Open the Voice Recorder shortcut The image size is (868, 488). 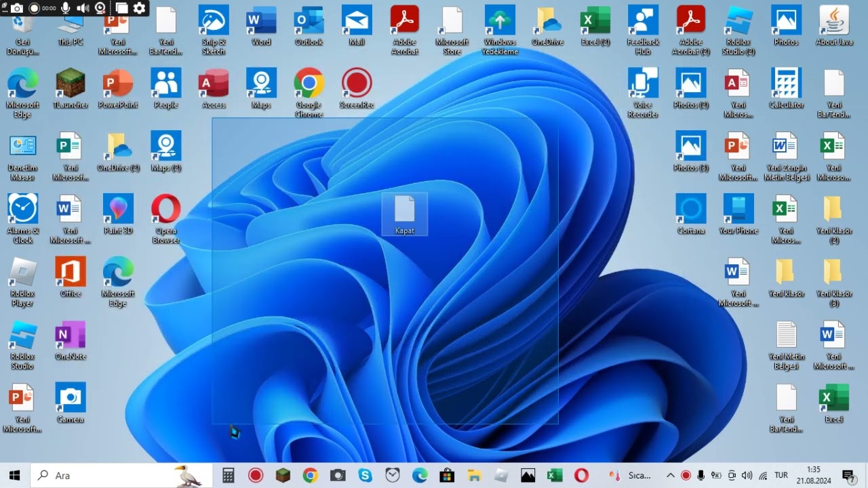(643, 94)
